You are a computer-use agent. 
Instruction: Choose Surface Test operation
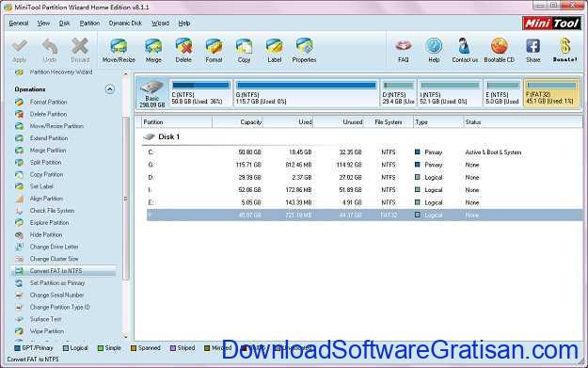tap(45, 319)
